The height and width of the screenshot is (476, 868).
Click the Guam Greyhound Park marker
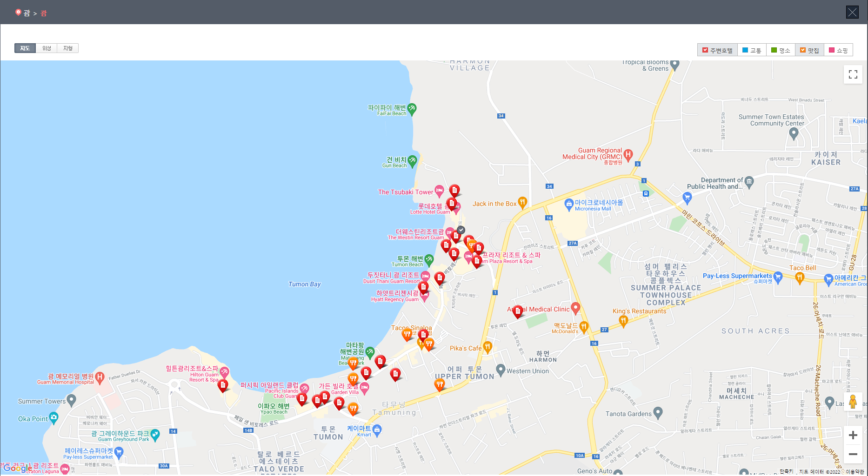pyautogui.click(x=155, y=435)
